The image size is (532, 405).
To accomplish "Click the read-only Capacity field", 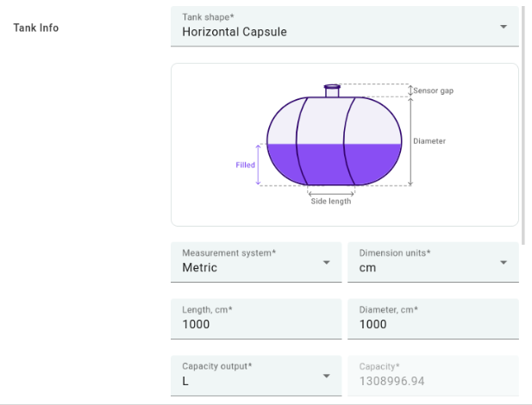I will 433,374.
